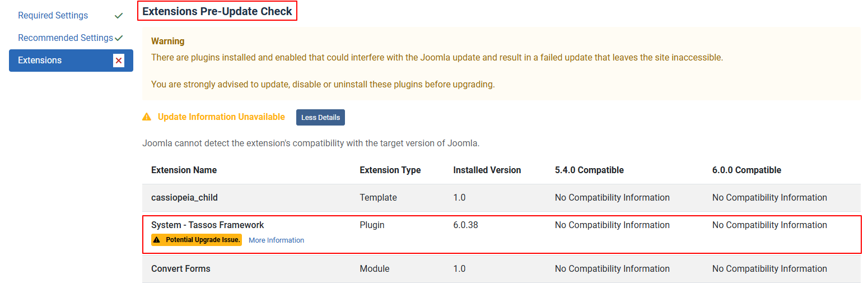
Task: Select the Convert Forms extension name
Action: pos(180,269)
